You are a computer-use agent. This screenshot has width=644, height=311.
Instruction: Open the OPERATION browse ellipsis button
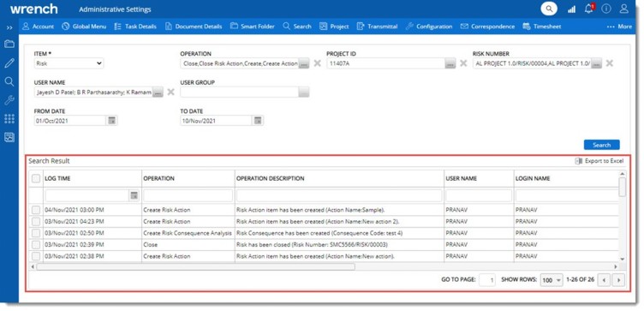tap(303, 63)
